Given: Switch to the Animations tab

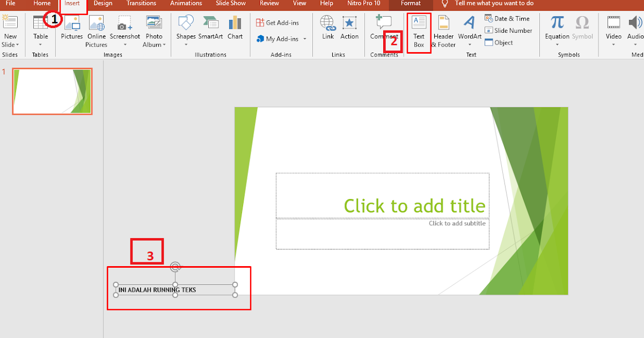Looking at the screenshot, I should click(x=186, y=3).
